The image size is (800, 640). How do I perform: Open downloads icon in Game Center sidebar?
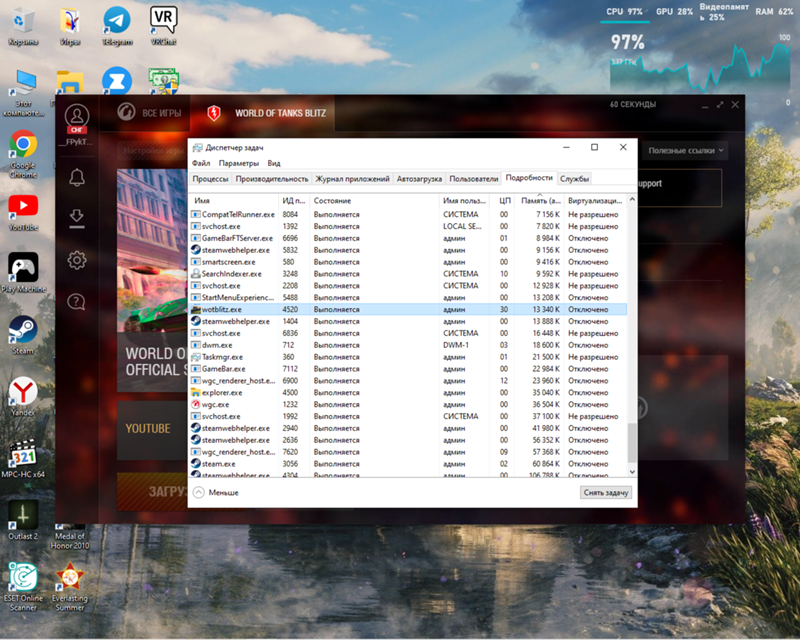click(77, 218)
